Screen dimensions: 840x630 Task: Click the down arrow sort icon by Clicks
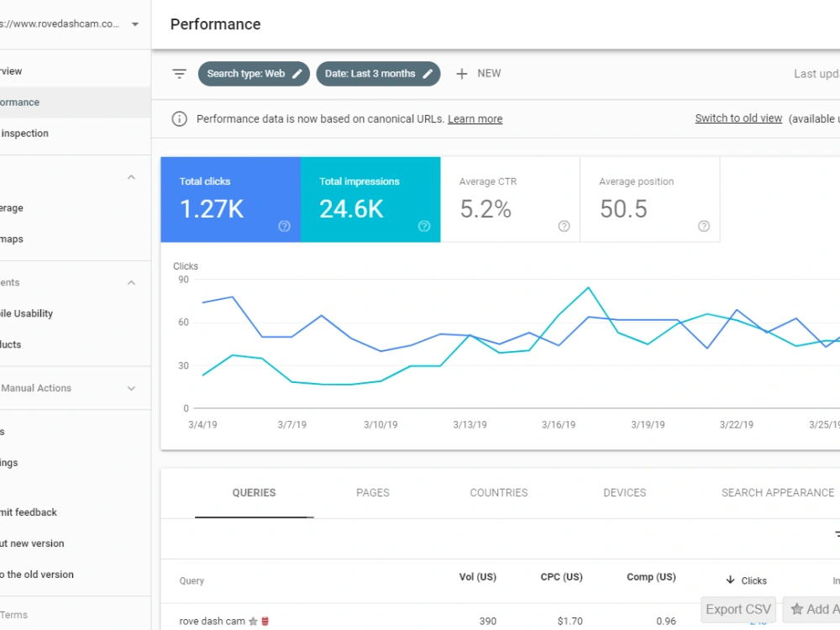point(730,580)
